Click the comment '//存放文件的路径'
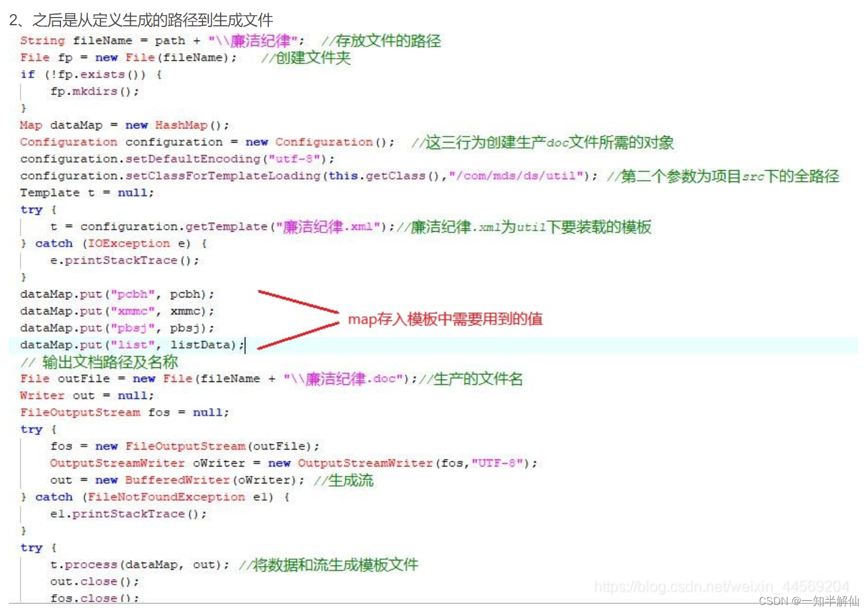 tap(381, 40)
